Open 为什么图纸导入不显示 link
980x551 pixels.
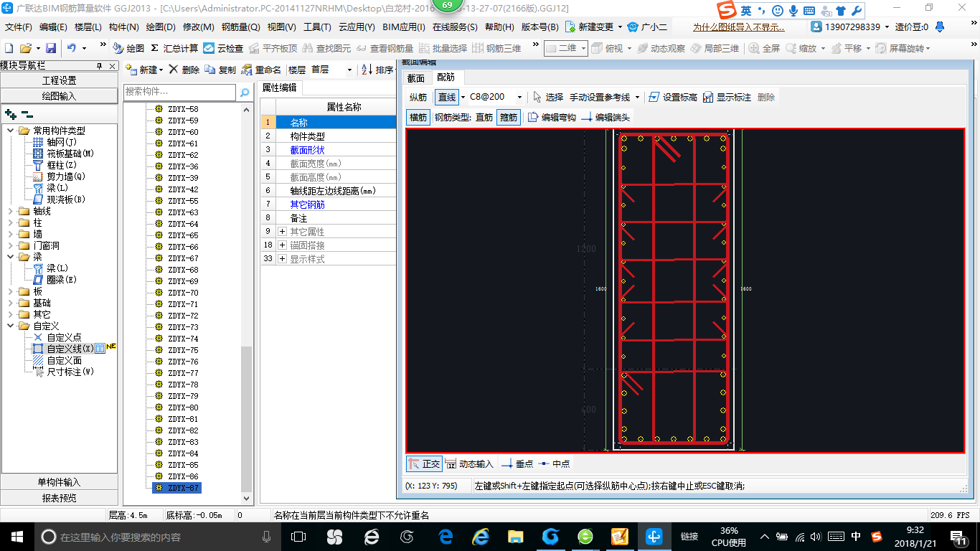[x=739, y=27]
